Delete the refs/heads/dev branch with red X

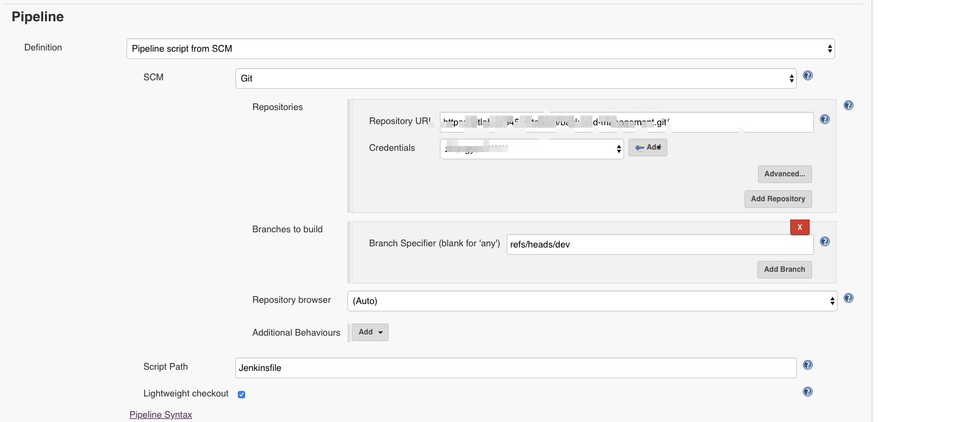[x=800, y=227]
